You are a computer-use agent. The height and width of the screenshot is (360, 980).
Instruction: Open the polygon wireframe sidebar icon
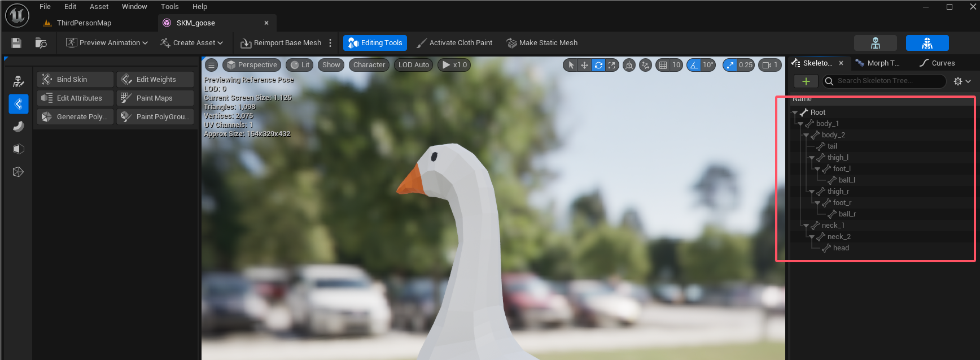tap(18, 172)
